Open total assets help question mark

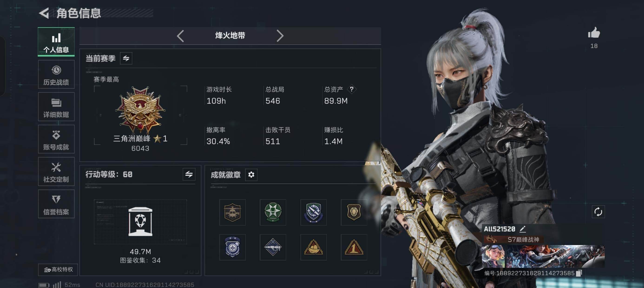click(x=352, y=89)
